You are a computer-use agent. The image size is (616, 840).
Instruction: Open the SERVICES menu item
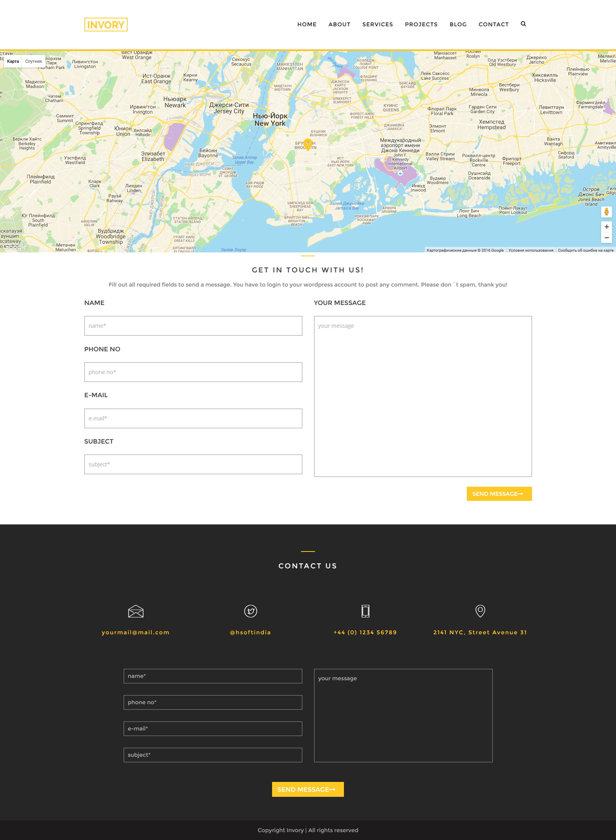point(378,24)
